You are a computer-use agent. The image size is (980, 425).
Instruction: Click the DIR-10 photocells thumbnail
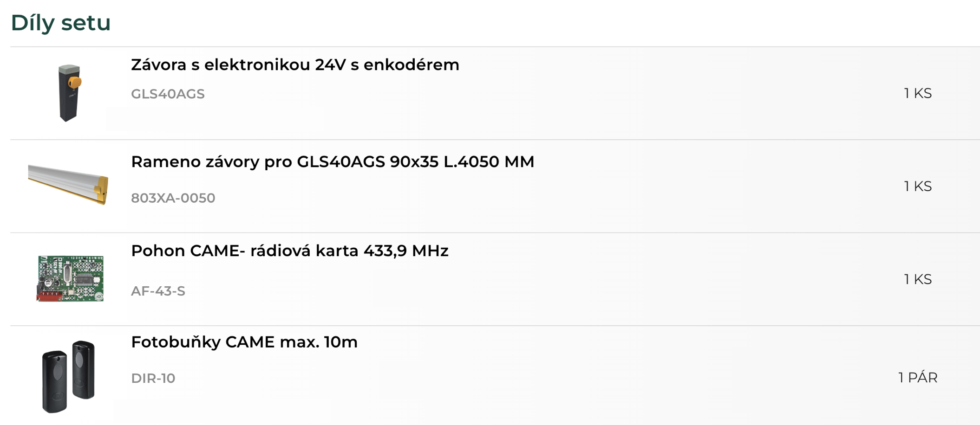point(69,377)
